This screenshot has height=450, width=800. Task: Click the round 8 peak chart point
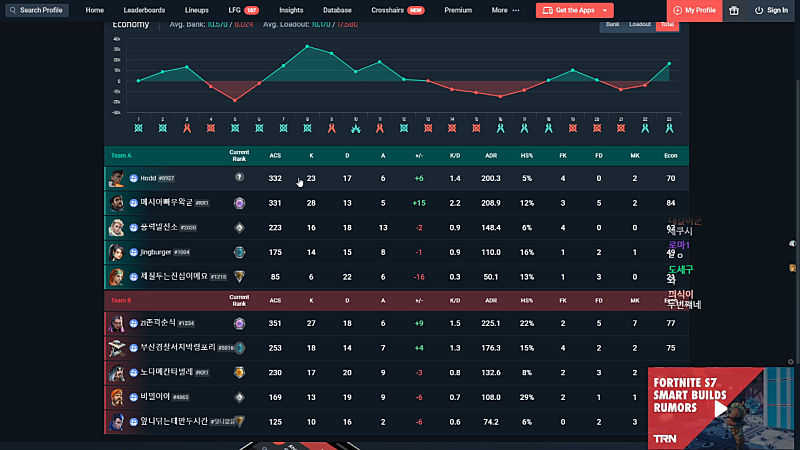coord(307,46)
